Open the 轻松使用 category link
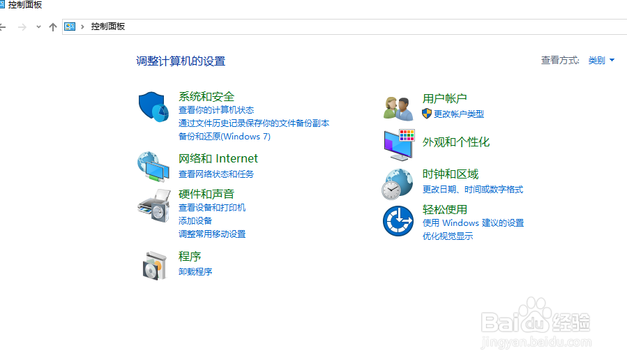This screenshot has width=627, height=364. pyautogui.click(x=445, y=210)
